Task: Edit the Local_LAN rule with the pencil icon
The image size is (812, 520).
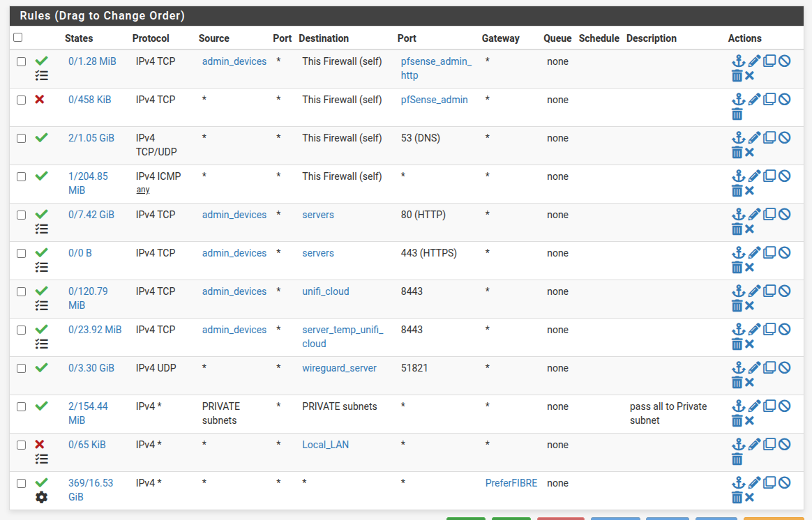Action: tap(754, 445)
